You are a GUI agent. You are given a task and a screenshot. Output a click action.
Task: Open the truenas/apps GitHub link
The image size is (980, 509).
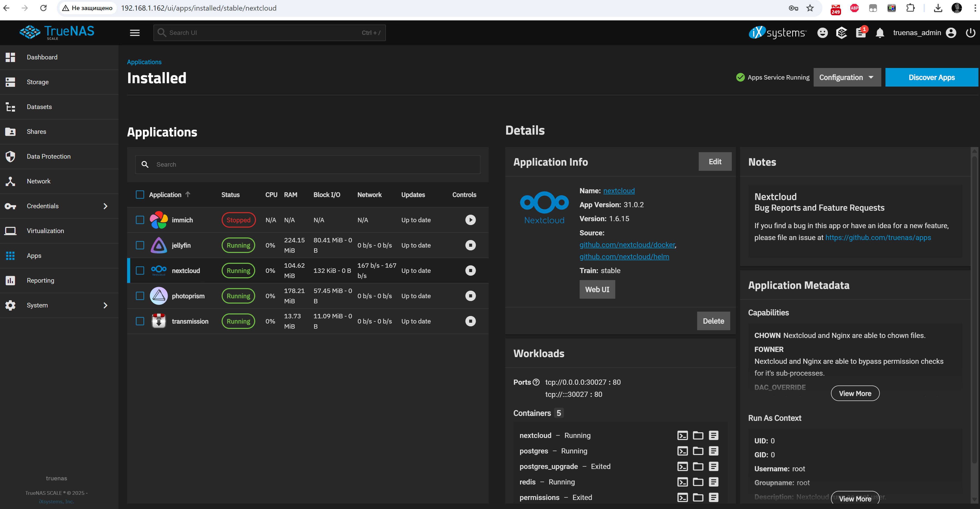coord(878,237)
